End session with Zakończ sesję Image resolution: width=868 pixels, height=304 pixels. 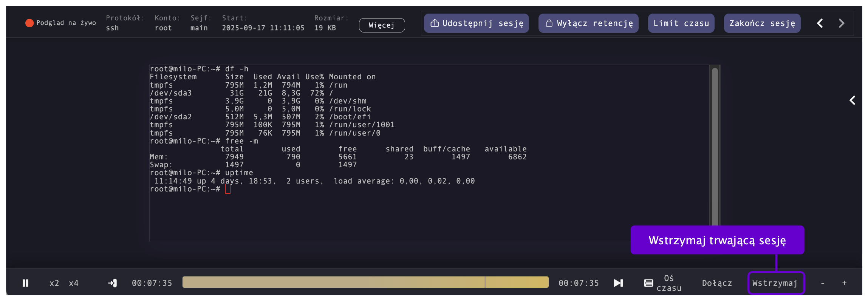762,23
